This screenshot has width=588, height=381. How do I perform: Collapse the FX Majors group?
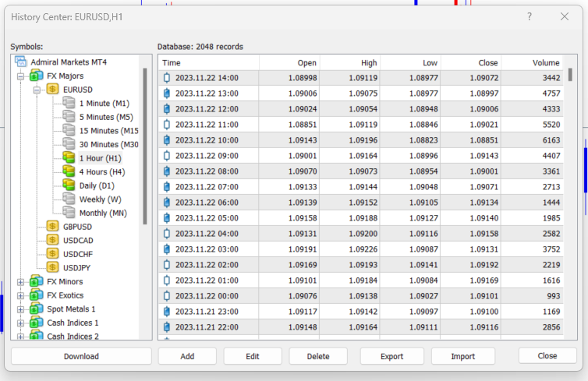click(20, 76)
